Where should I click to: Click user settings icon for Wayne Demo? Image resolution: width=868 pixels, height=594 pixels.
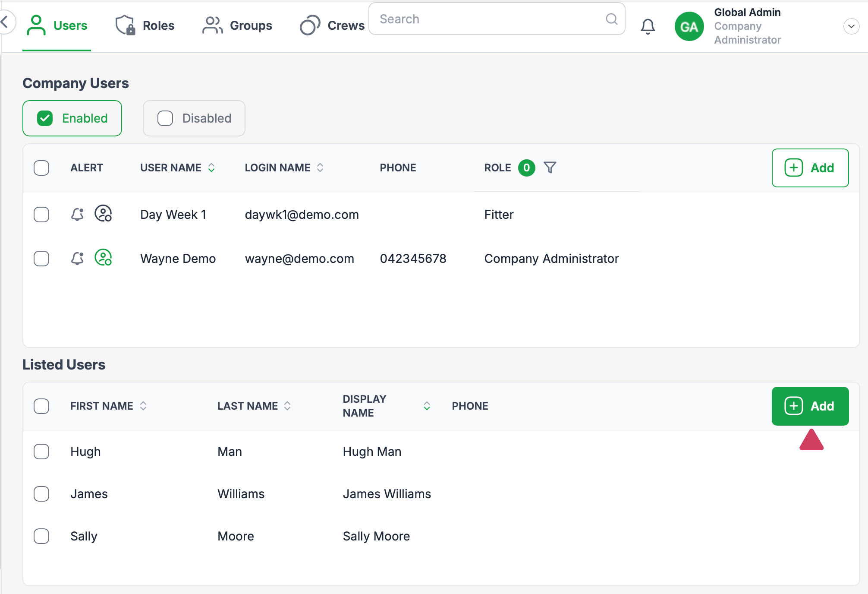click(103, 258)
